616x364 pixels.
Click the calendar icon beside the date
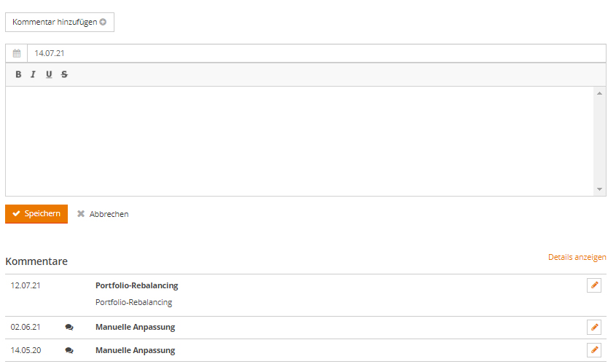coord(17,53)
